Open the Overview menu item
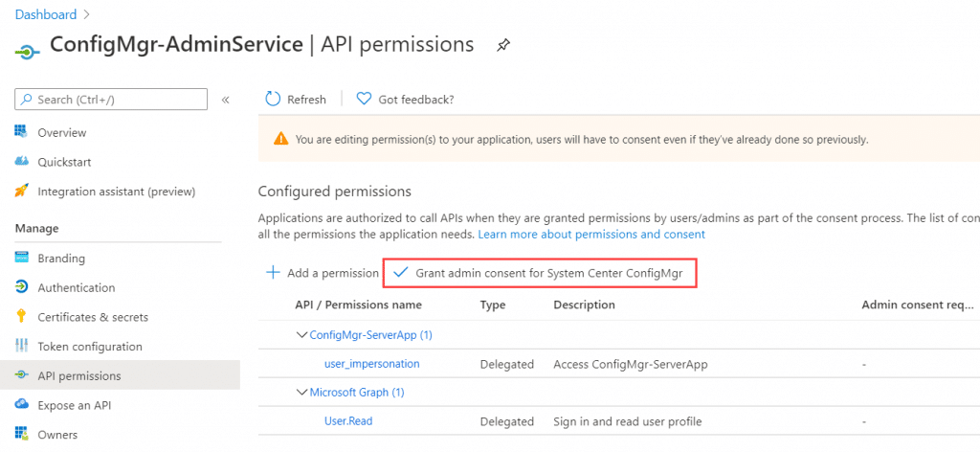The height and width of the screenshot is (452, 980). pyautogui.click(x=62, y=132)
